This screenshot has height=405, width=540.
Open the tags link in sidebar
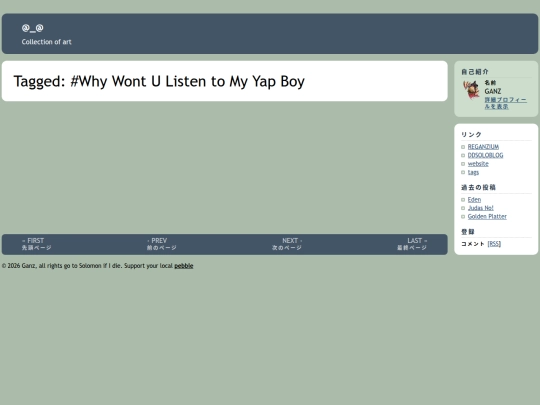click(x=473, y=172)
